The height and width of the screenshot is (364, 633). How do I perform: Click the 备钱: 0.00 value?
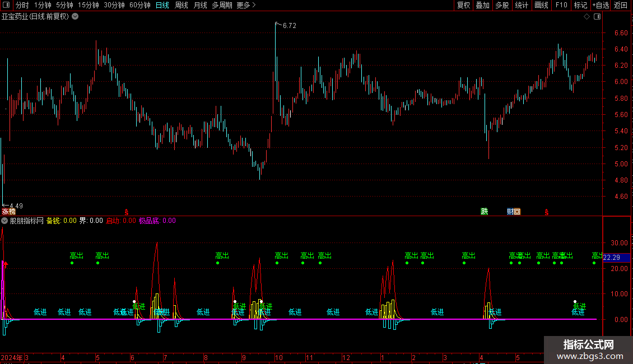point(62,221)
